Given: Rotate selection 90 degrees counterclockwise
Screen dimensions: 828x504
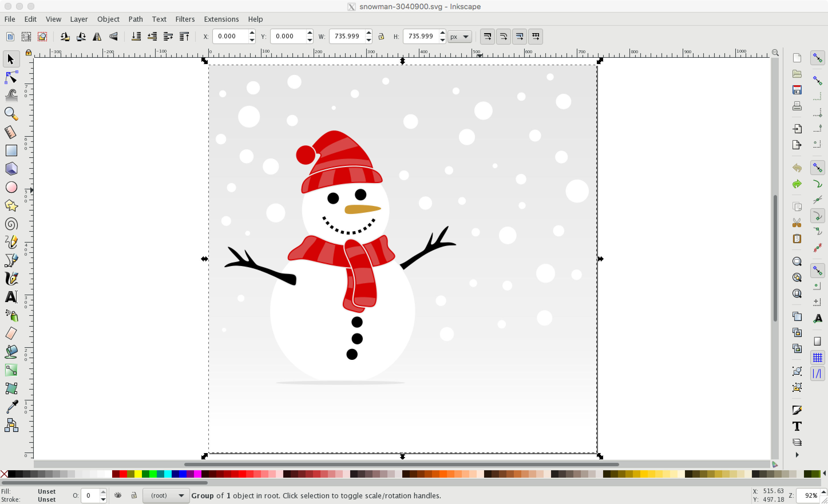Looking at the screenshot, I should click(65, 36).
